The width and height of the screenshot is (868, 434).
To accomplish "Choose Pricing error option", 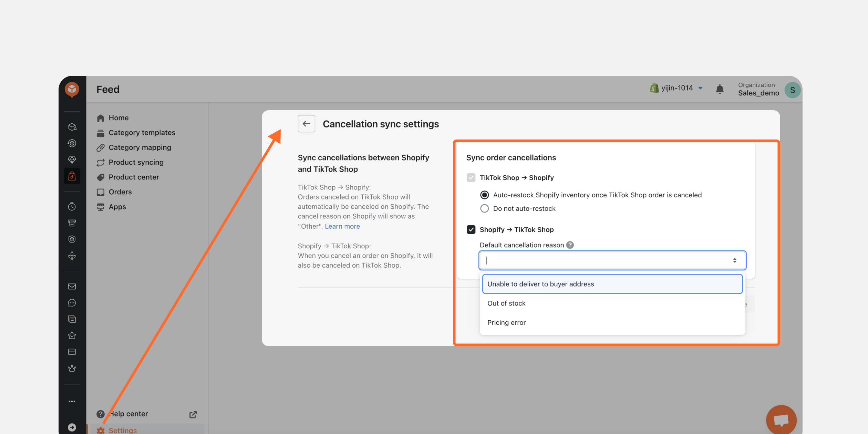I will tap(612, 323).
